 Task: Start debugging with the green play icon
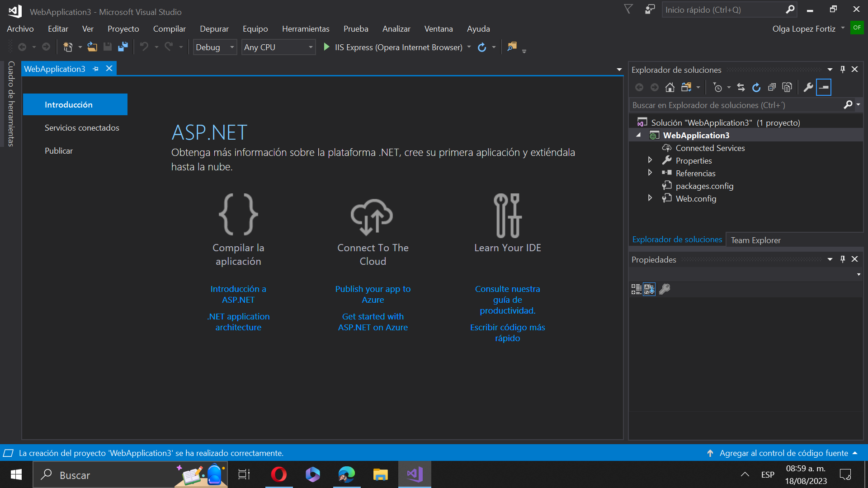(326, 47)
